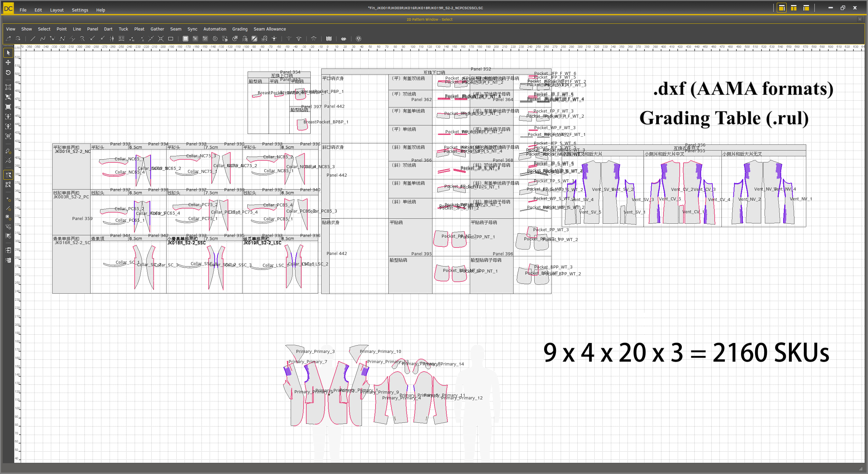The width and height of the screenshot is (868, 474).
Task: Toggle point visibility power button
Action: [x=8, y=199]
